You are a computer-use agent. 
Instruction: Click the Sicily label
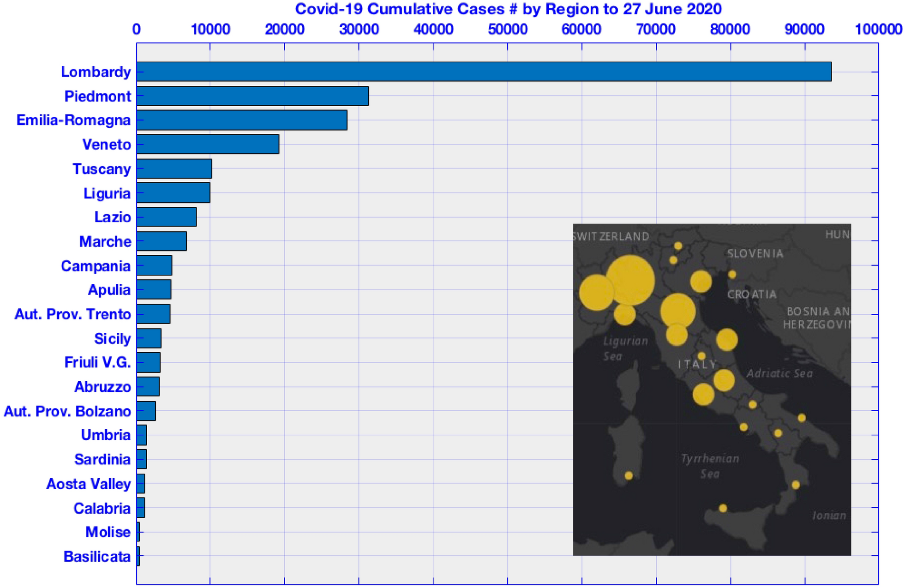[113, 339]
